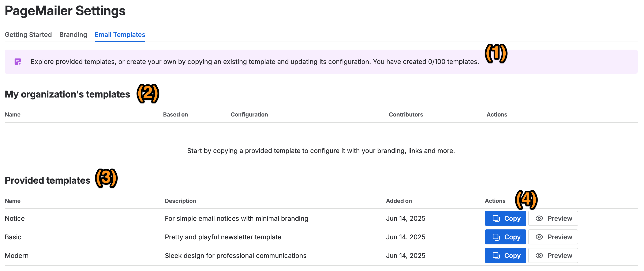Viewport: 644px width, 271px height.
Task: Click the Actions header in provided templates table
Action: point(495,201)
